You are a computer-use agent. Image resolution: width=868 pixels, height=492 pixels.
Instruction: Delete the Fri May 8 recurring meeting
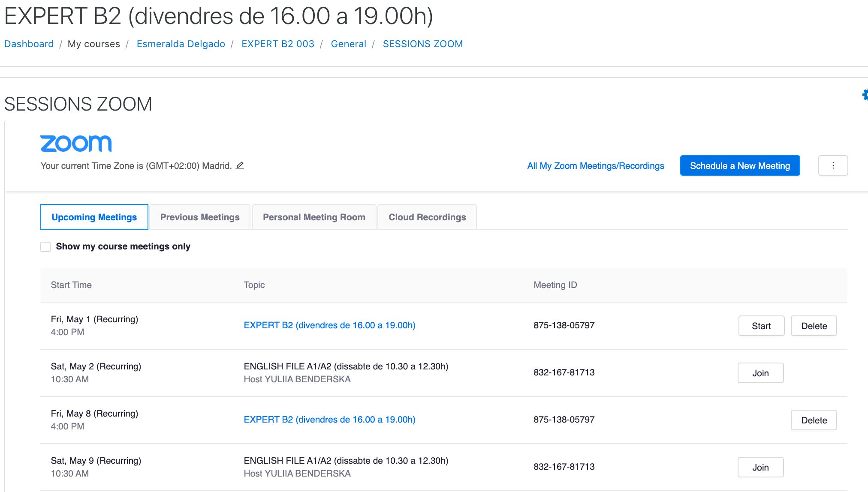tap(814, 420)
